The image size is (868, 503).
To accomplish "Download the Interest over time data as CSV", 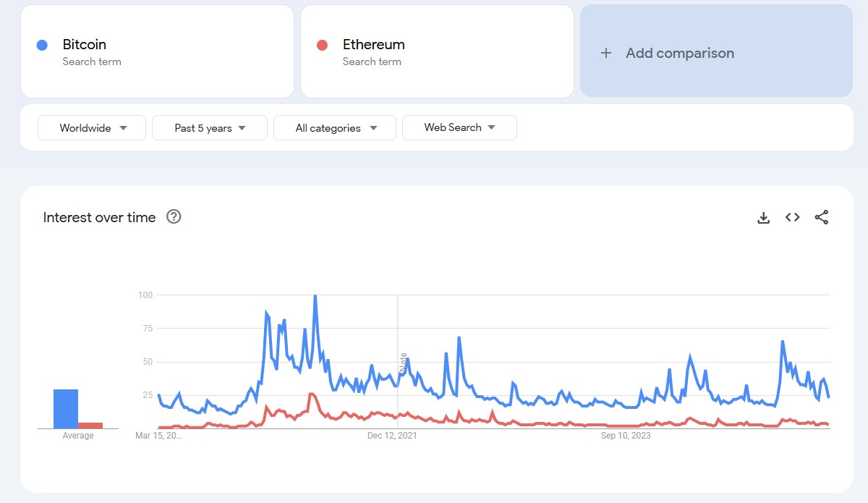I will (x=763, y=217).
